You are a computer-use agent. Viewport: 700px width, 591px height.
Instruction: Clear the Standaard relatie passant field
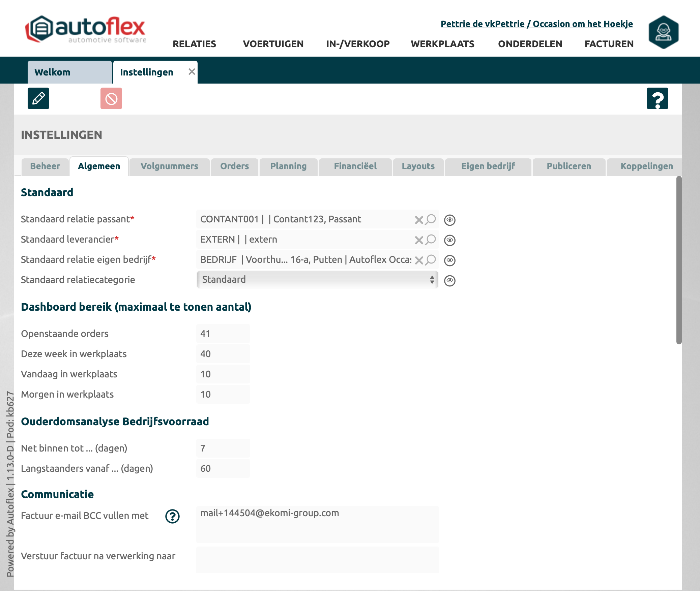coord(419,220)
